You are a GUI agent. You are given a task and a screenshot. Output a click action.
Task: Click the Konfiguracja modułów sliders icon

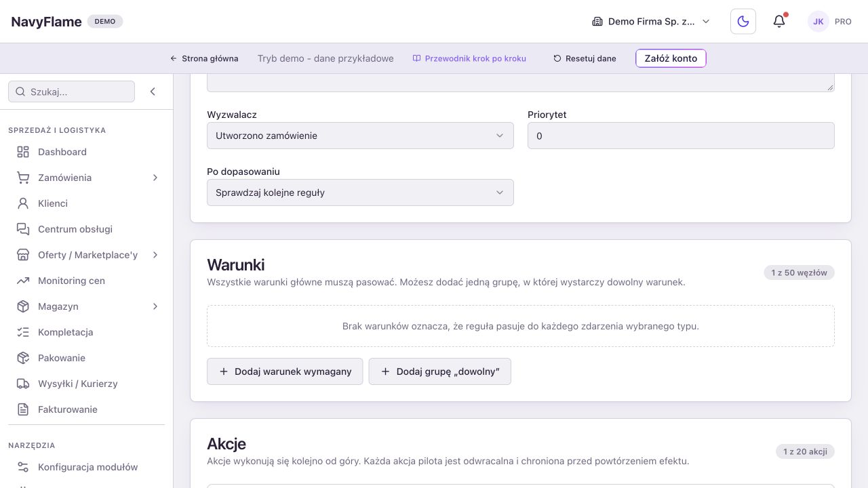23,467
